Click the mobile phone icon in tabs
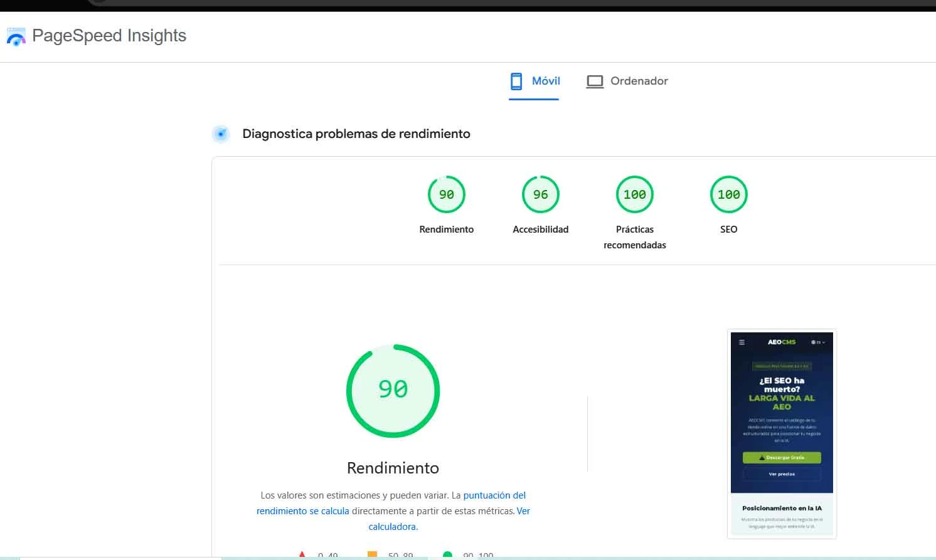 click(x=516, y=81)
